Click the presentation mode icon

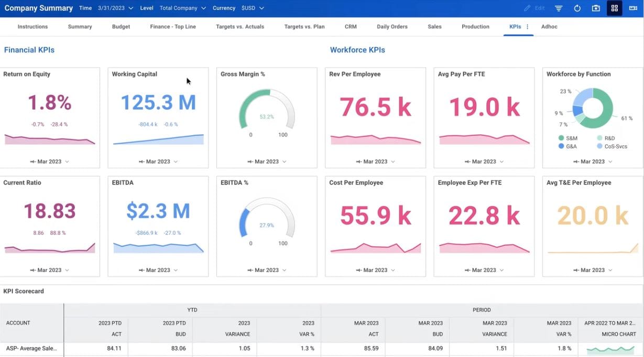tap(633, 8)
